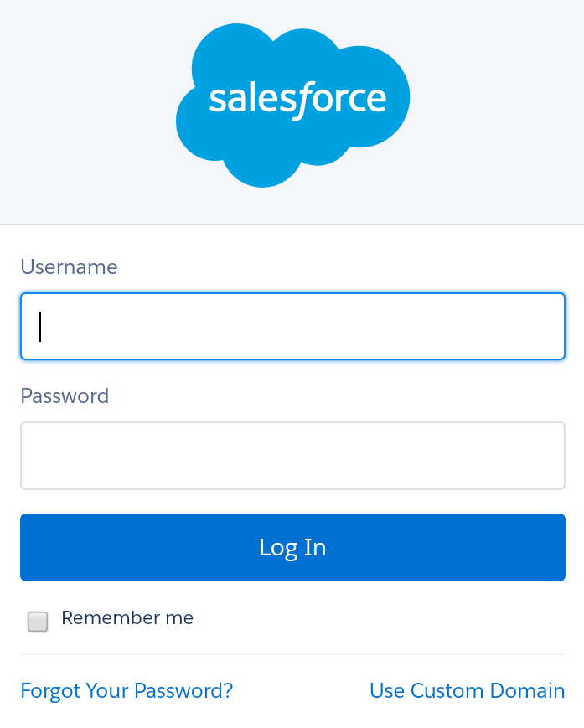Click the Remember me label text
This screenshot has width=584, height=728.
(127, 618)
